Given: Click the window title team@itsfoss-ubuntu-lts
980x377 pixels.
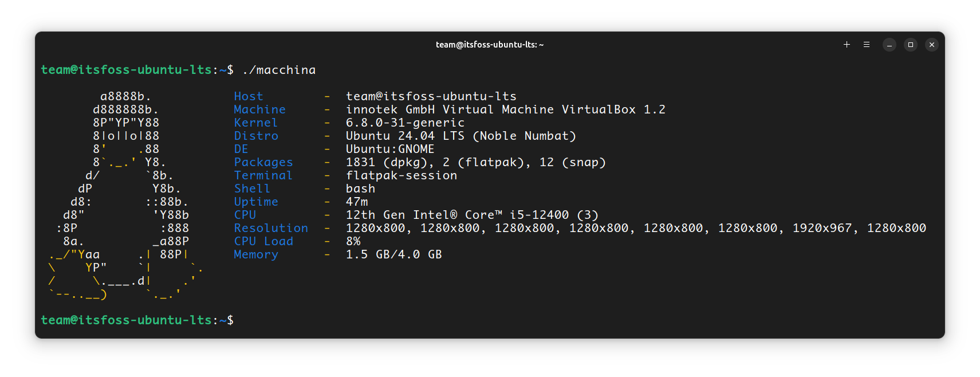Looking at the screenshot, I should point(489,44).
